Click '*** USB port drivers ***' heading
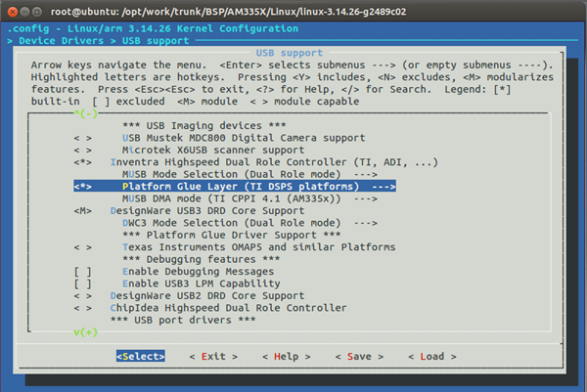The width and height of the screenshot is (587, 392). (183, 321)
